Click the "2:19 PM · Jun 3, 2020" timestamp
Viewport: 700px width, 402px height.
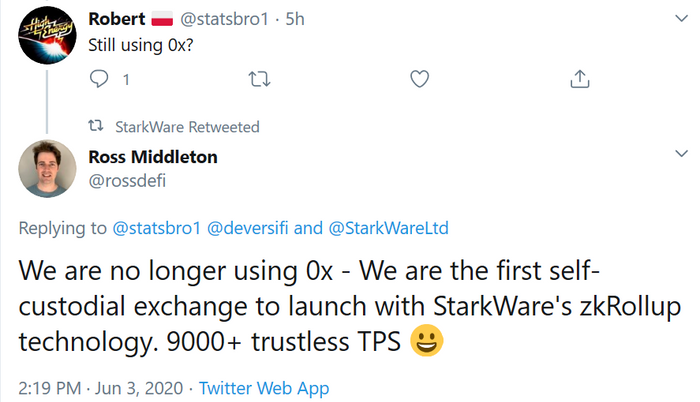coord(99,387)
